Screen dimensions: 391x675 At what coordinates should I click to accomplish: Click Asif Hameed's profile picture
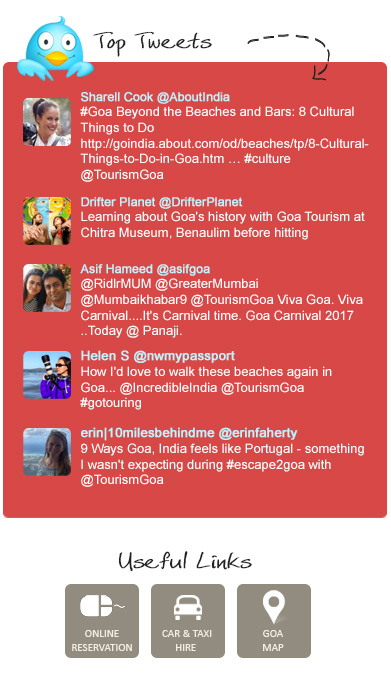pos(47,288)
